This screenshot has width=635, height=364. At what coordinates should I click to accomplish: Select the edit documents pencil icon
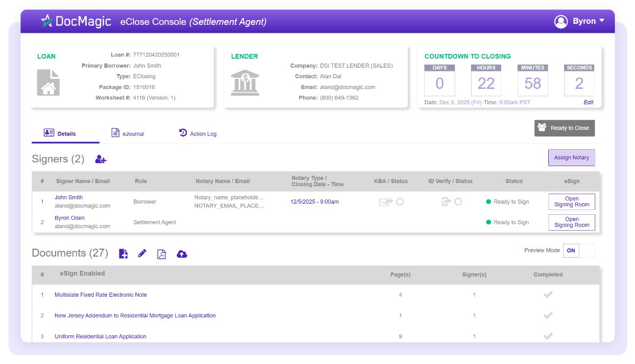coord(142,254)
